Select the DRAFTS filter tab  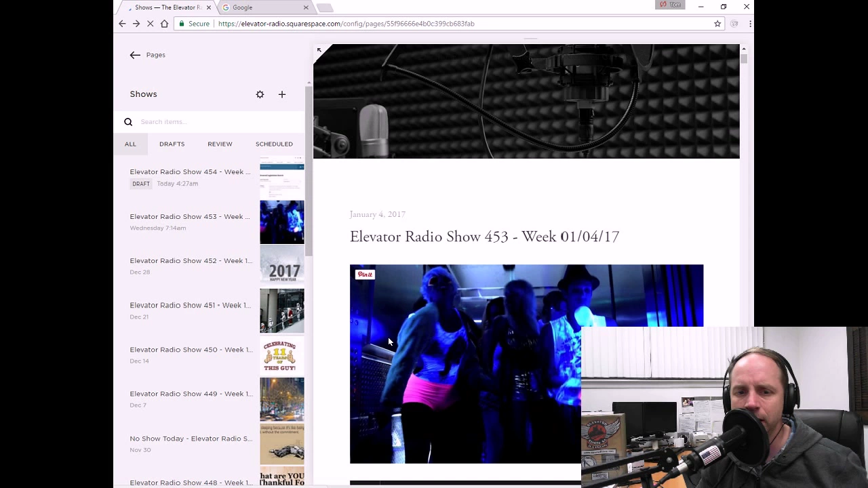click(172, 144)
